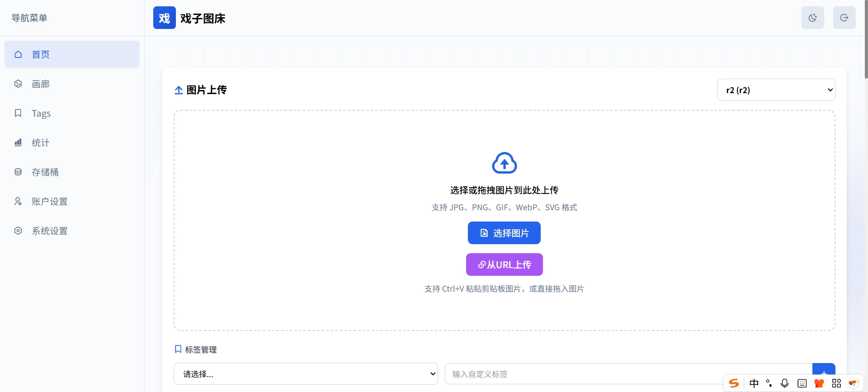Screen dimensions: 868x392
Task: Toggle dark mode with the moon icon
Action: tap(812, 18)
